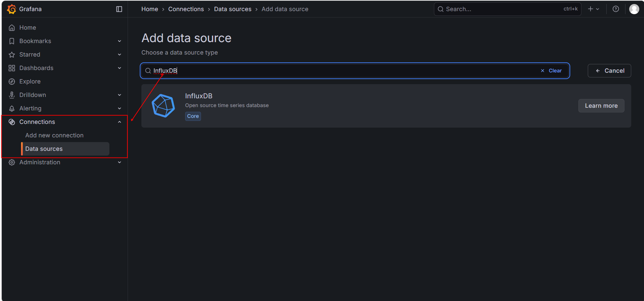The height and width of the screenshot is (301, 644).
Task: Expand the Dashboards section chevron
Action: coord(120,68)
